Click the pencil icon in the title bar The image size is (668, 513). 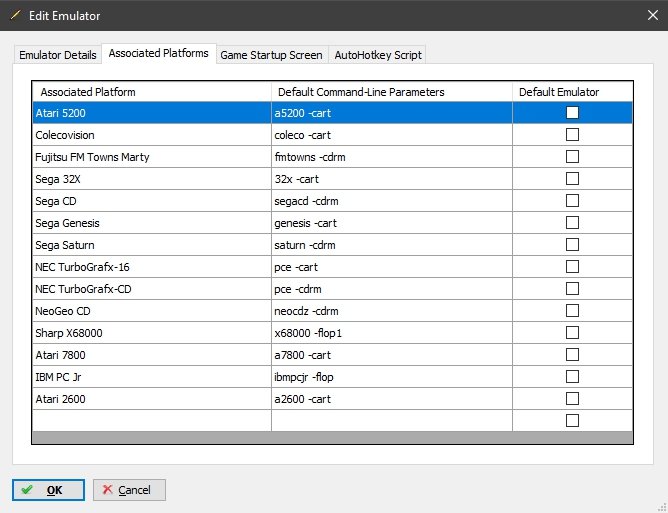[15, 15]
